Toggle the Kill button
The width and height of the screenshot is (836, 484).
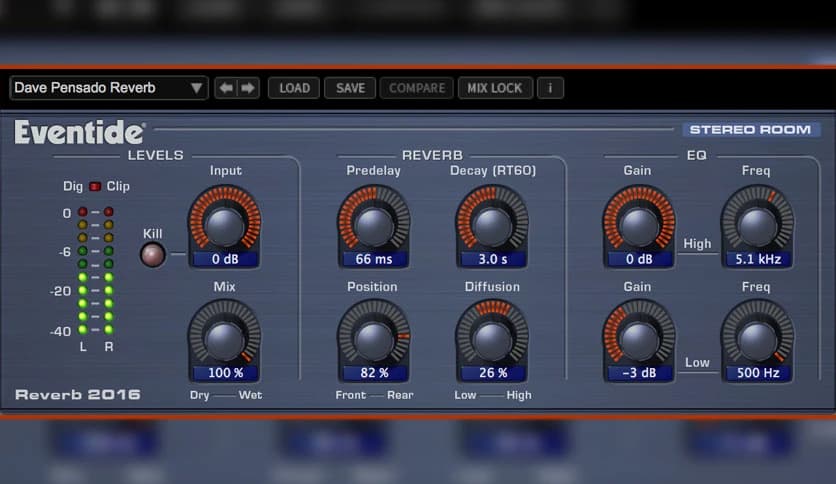tap(152, 255)
